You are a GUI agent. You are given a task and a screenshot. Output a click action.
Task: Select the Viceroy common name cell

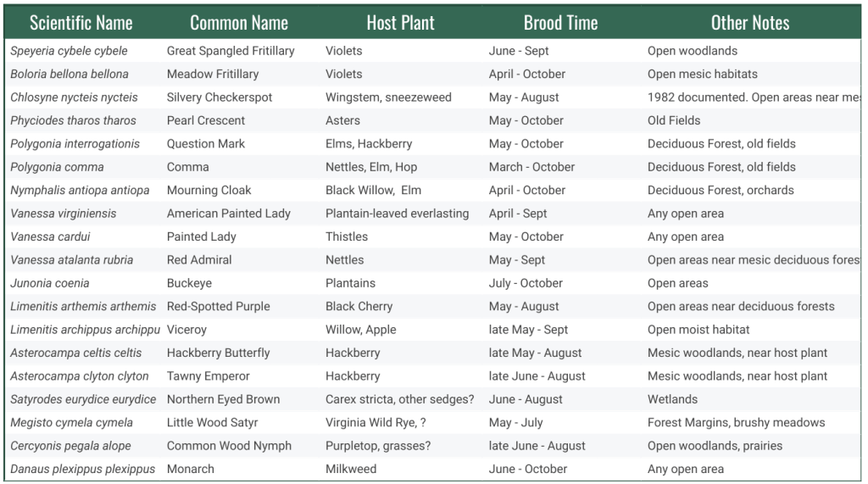[x=186, y=330]
